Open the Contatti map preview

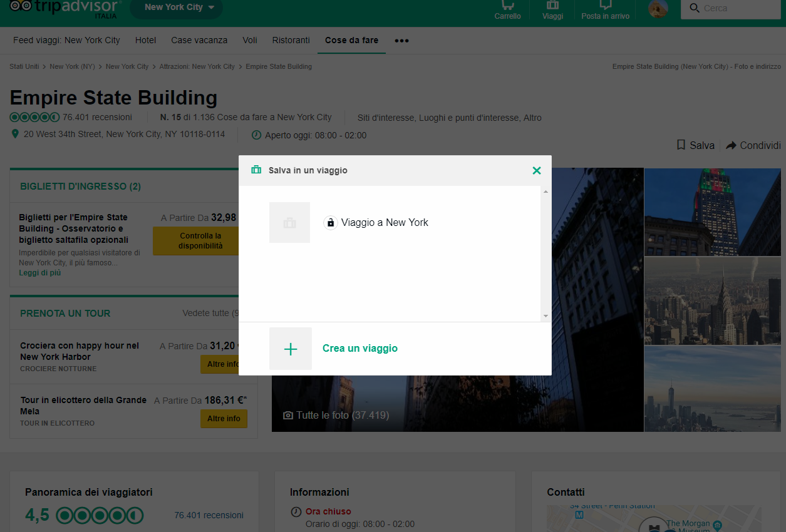tap(654, 518)
